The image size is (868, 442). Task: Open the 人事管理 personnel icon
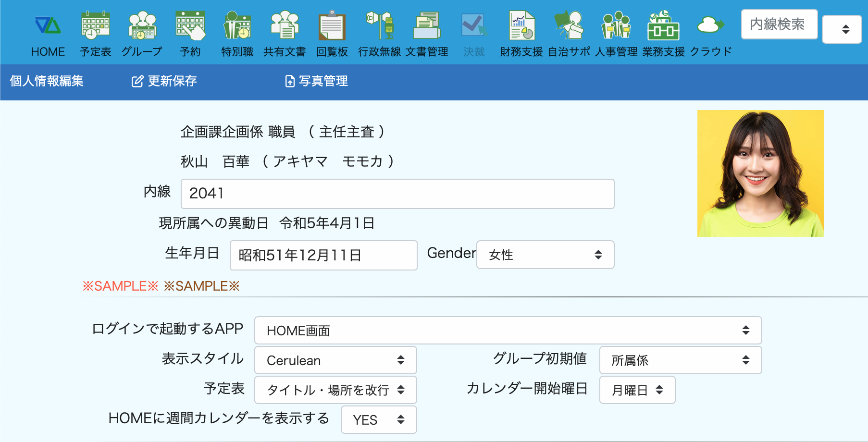(616, 25)
